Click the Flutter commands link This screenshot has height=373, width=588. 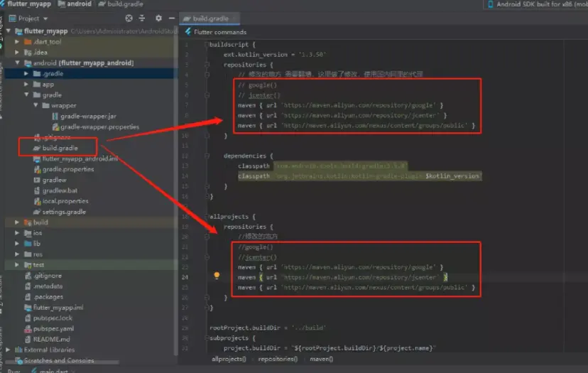tap(220, 32)
